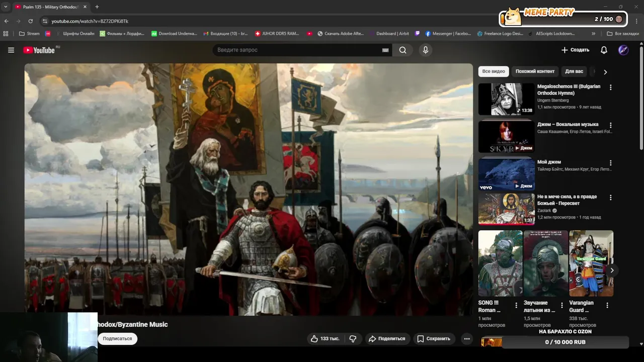Go to YouTube home via logo
644x362 pixels.
(39, 50)
